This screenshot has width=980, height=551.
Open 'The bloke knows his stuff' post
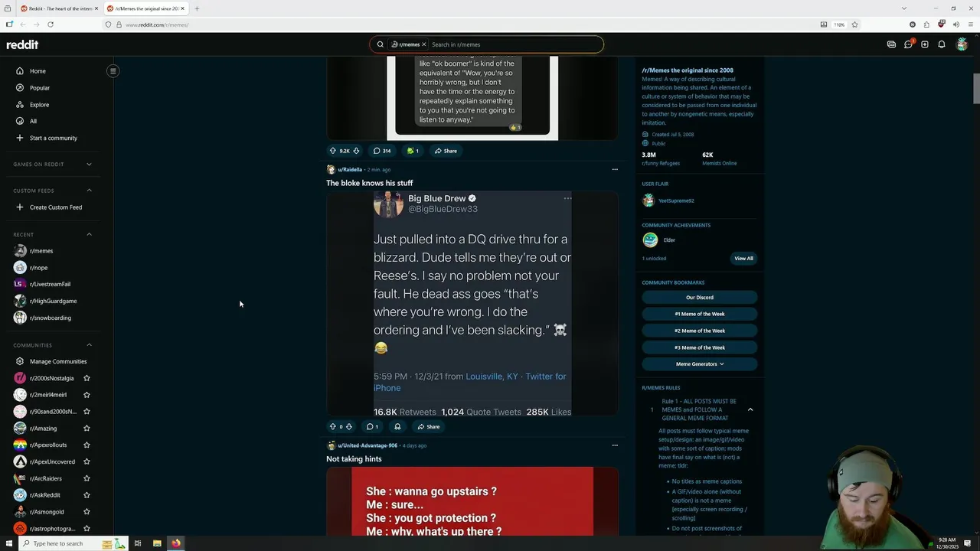pos(369,183)
